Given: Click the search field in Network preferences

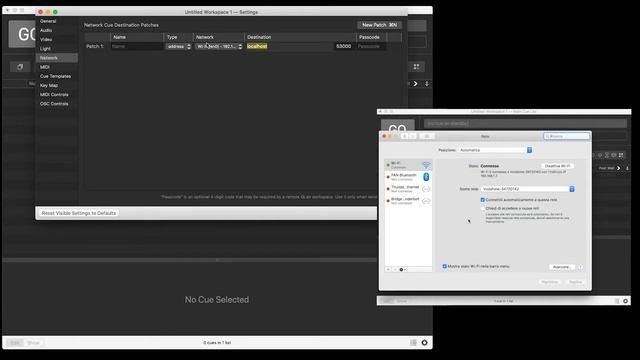Looking at the screenshot, I should 567,136.
